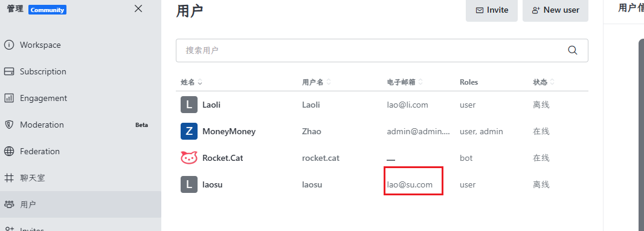Click laosu's 离线 status

point(541,184)
